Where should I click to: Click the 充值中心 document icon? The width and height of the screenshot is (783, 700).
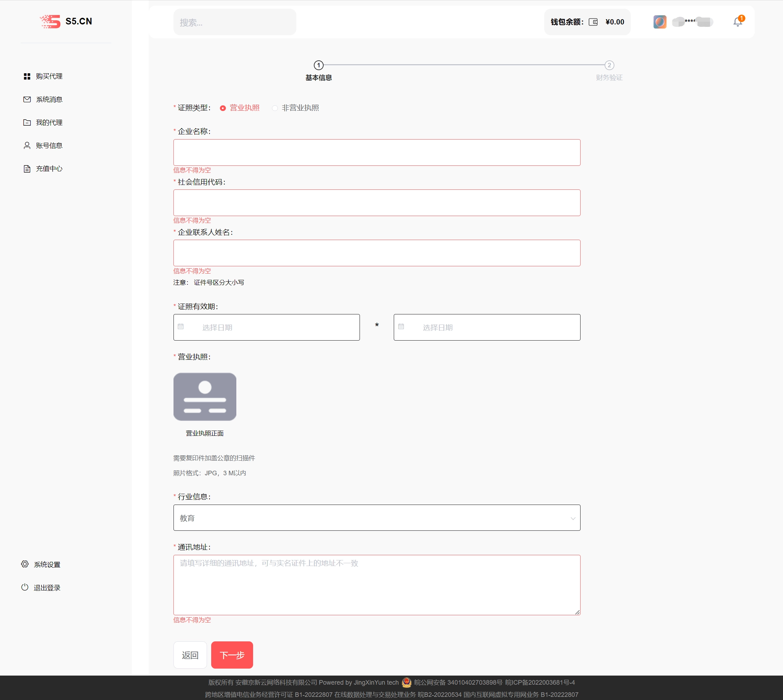[27, 169]
